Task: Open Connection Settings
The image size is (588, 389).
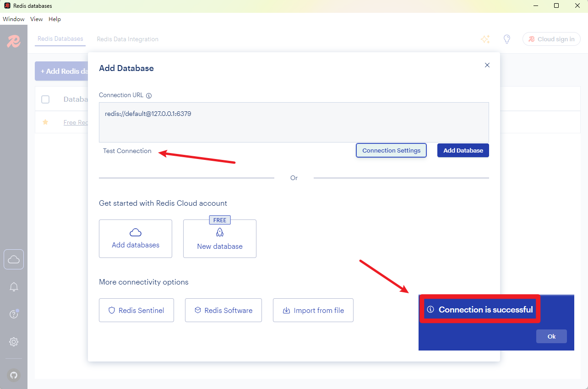Action: tap(392, 150)
